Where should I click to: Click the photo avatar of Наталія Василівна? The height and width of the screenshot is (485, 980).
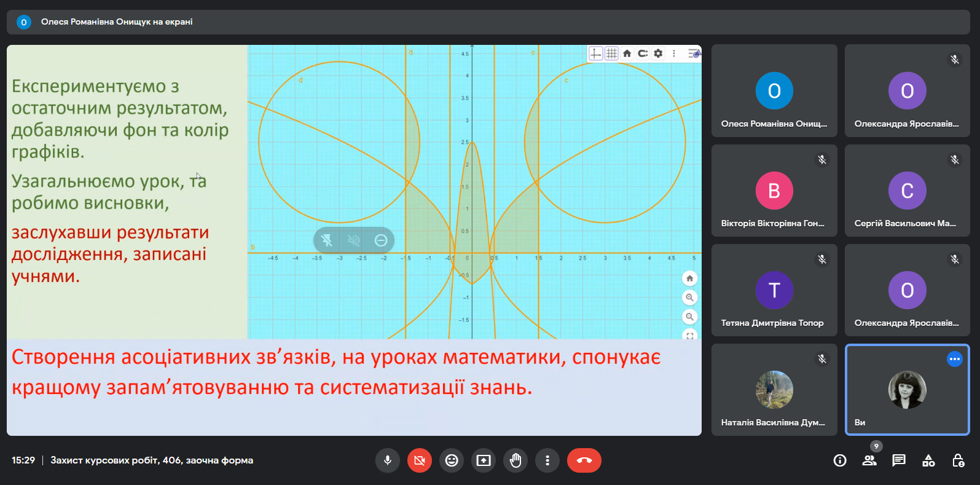(774, 390)
